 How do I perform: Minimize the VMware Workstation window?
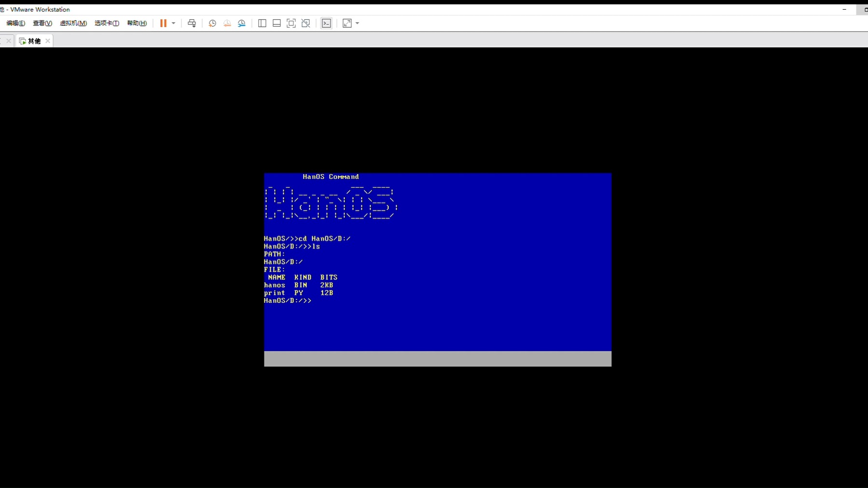pyautogui.click(x=844, y=9)
